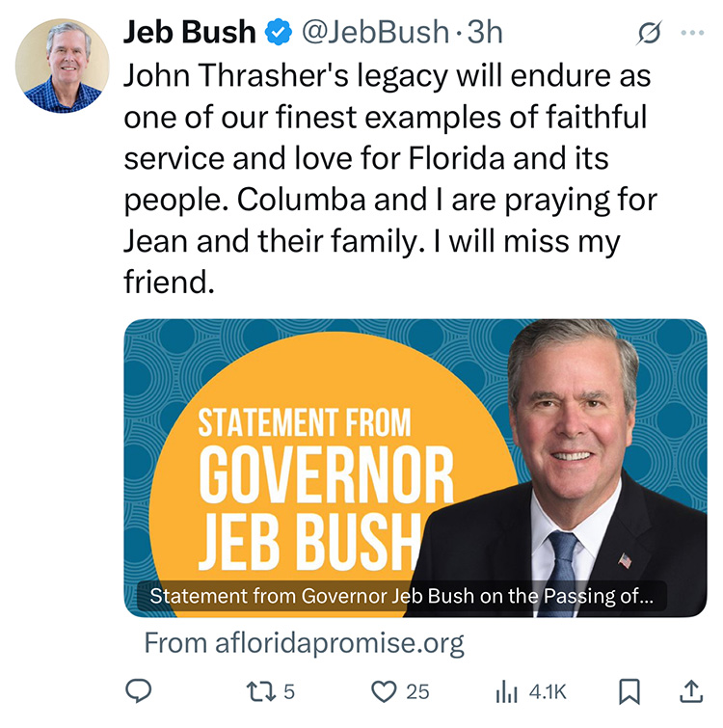Click the 3h post timestamp
This screenshot has height=728, width=723.
pos(485,34)
